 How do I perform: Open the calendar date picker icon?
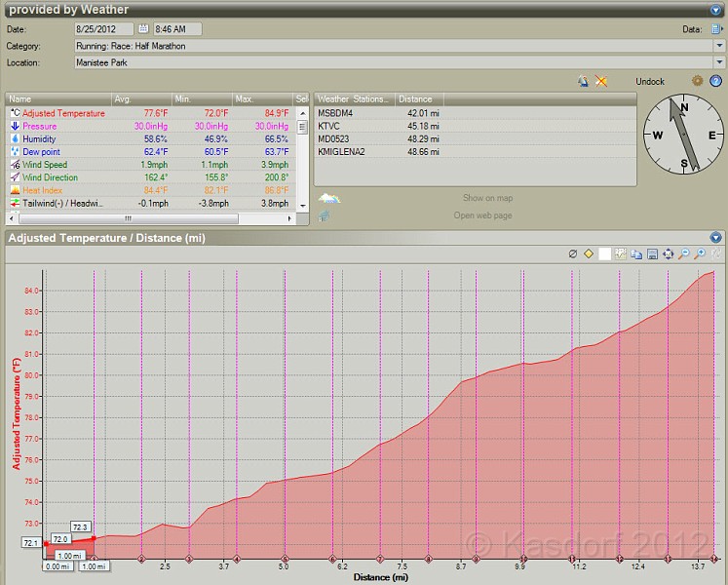coord(144,29)
